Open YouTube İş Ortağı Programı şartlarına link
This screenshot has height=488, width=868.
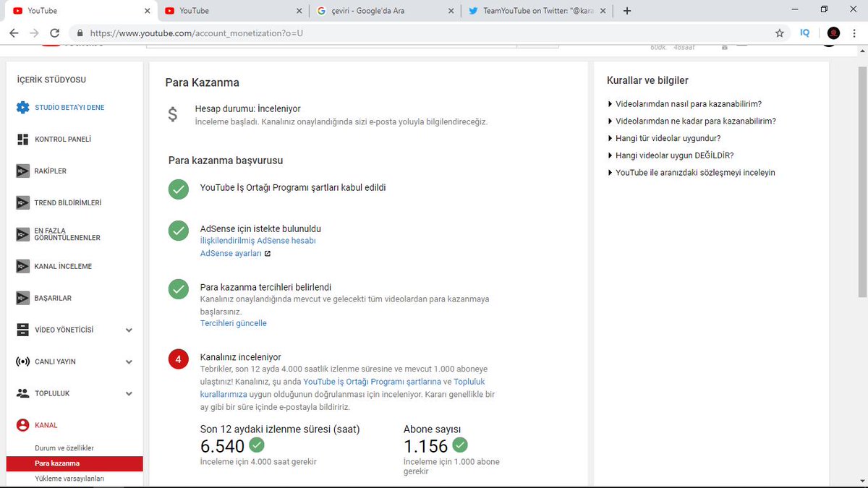coord(372,381)
